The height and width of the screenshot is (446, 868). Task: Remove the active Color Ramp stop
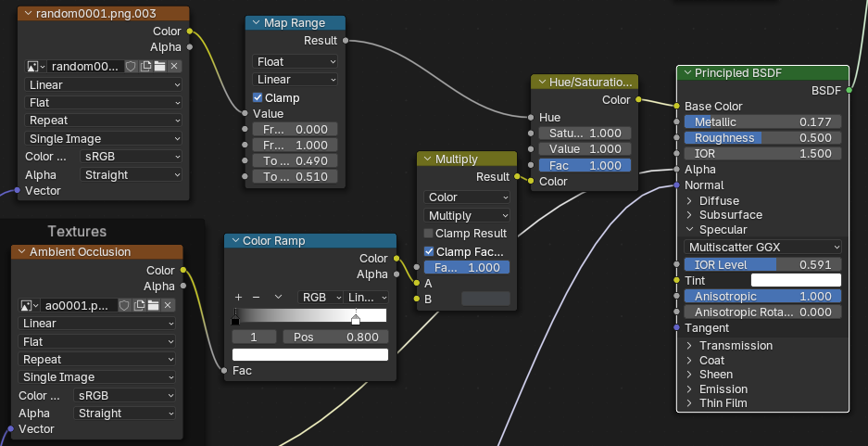click(255, 297)
